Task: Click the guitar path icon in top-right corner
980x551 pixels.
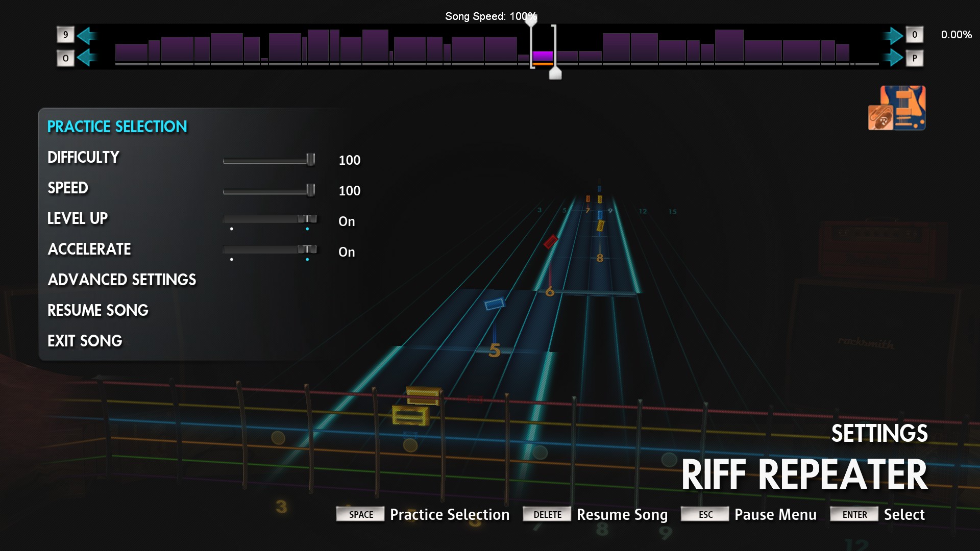Action: (x=897, y=108)
